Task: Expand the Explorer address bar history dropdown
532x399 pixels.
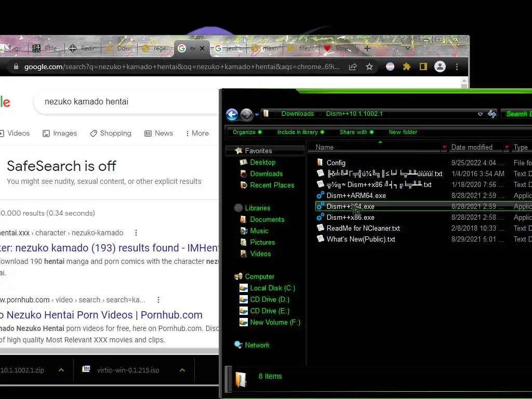Action: click(x=480, y=114)
